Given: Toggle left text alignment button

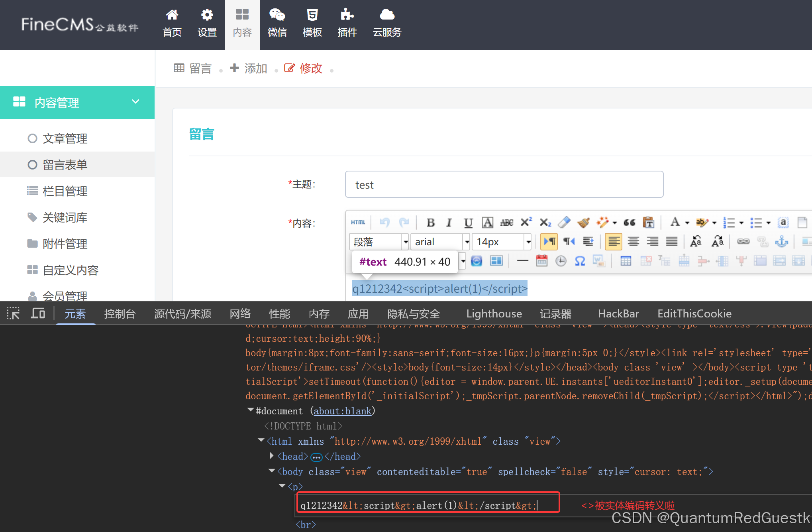Looking at the screenshot, I should tap(614, 242).
